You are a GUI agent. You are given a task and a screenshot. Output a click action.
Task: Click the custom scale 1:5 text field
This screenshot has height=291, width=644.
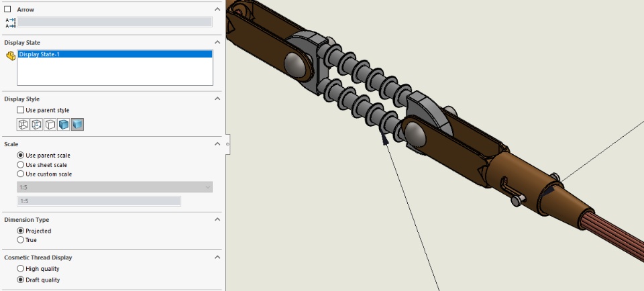[99, 201]
